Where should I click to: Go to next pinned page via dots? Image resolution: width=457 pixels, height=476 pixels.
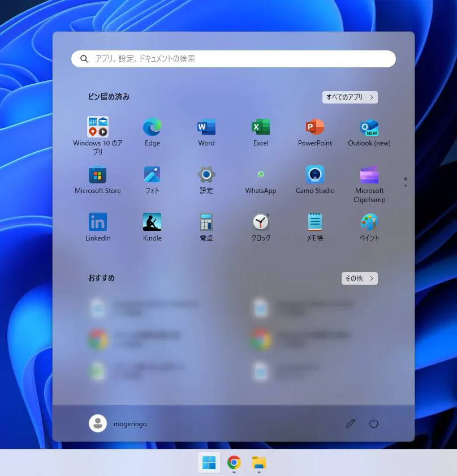(406, 185)
